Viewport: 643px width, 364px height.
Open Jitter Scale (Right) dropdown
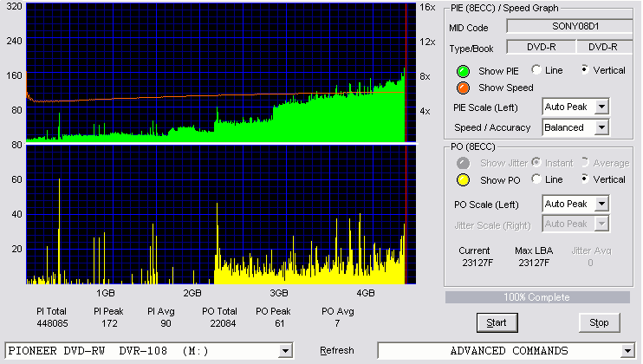point(601,224)
